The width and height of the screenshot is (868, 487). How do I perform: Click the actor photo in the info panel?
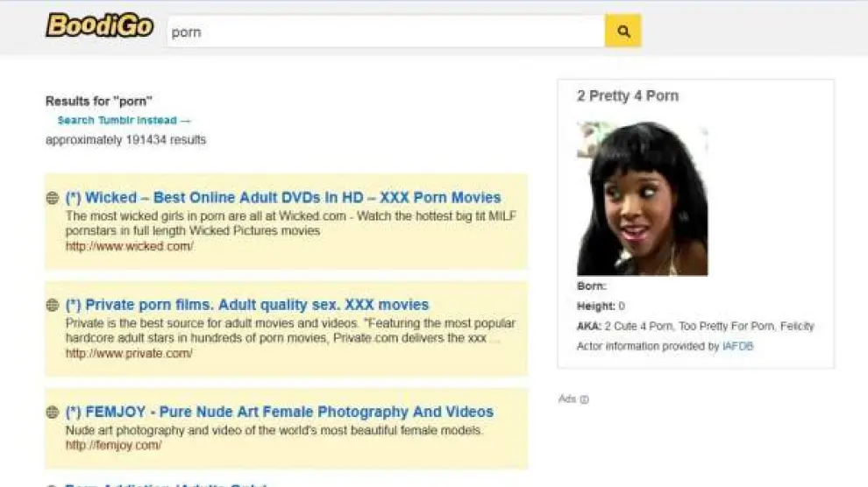tap(642, 199)
